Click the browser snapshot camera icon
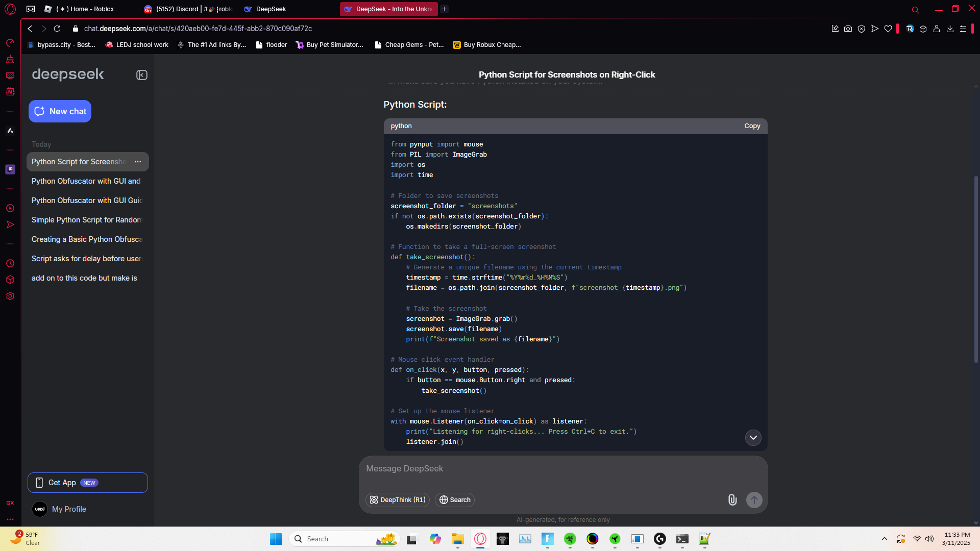 point(848,29)
